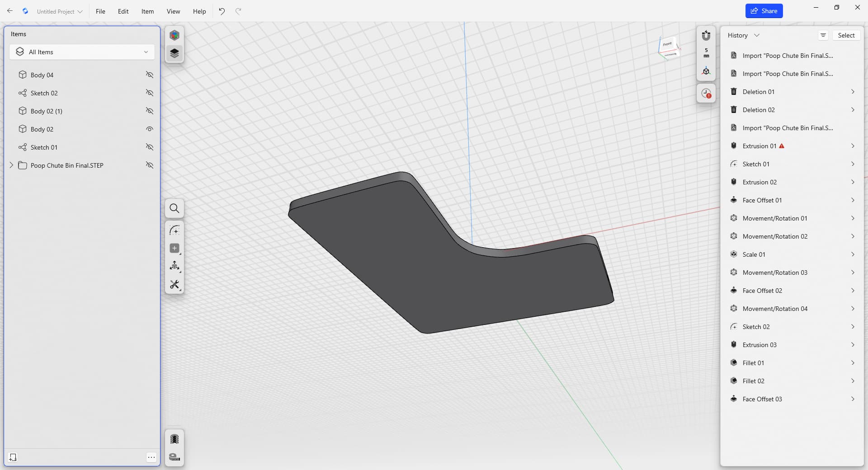Open the History panel dropdown
The image size is (868, 470).
point(743,35)
